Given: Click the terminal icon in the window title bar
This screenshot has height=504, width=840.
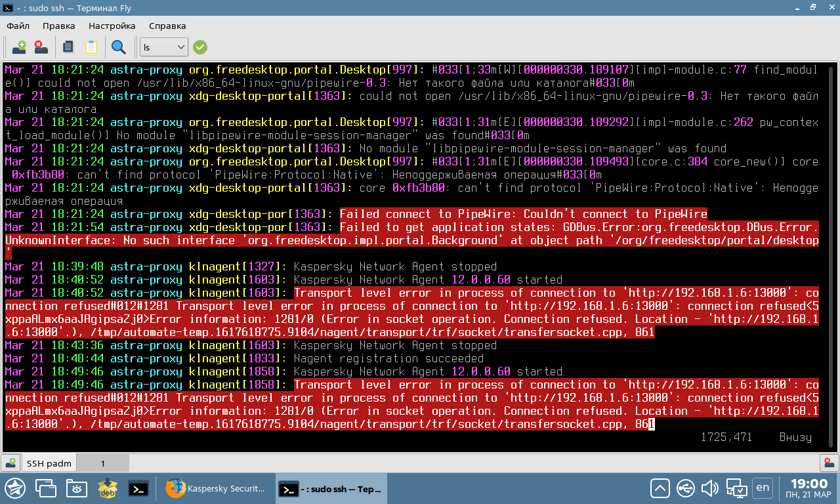Looking at the screenshot, I should 8,7.
